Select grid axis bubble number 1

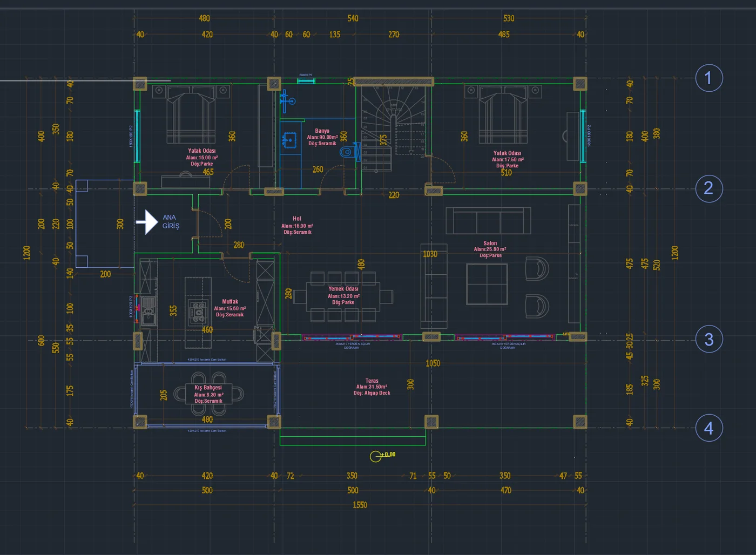click(708, 78)
